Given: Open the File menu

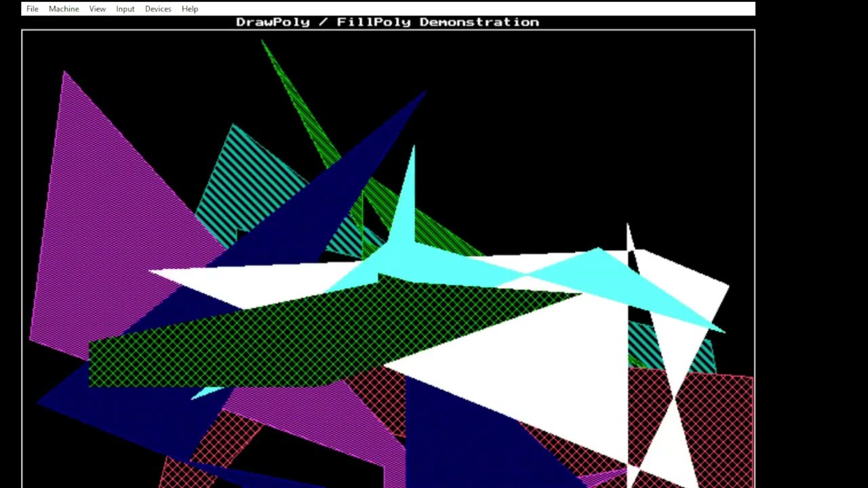Looking at the screenshot, I should tap(32, 9).
